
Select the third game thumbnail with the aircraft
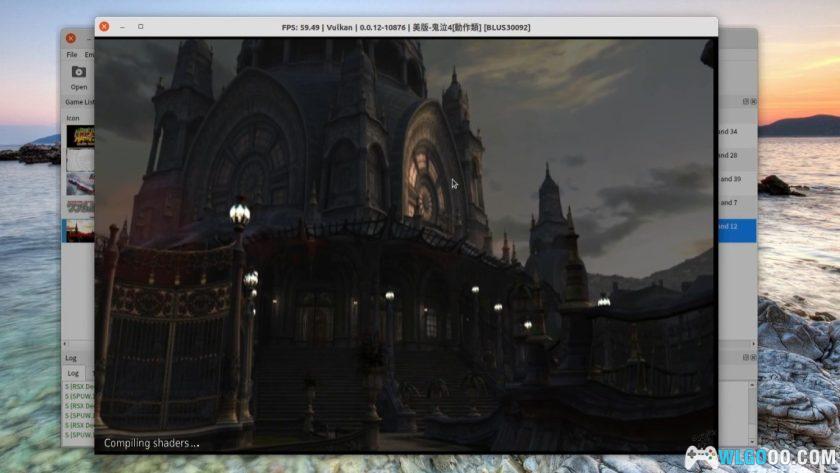click(x=80, y=184)
